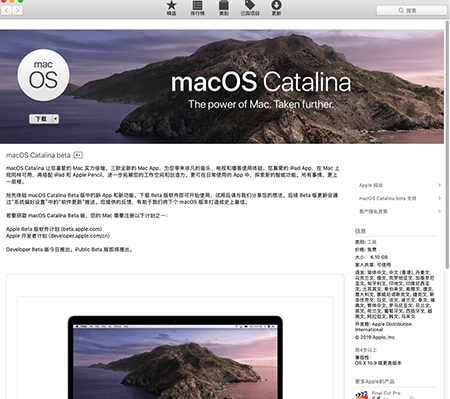Image resolution: width=450 pixels, height=399 pixels.
Task: Go forward with the right arrow
Action: [x=18, y=10]
